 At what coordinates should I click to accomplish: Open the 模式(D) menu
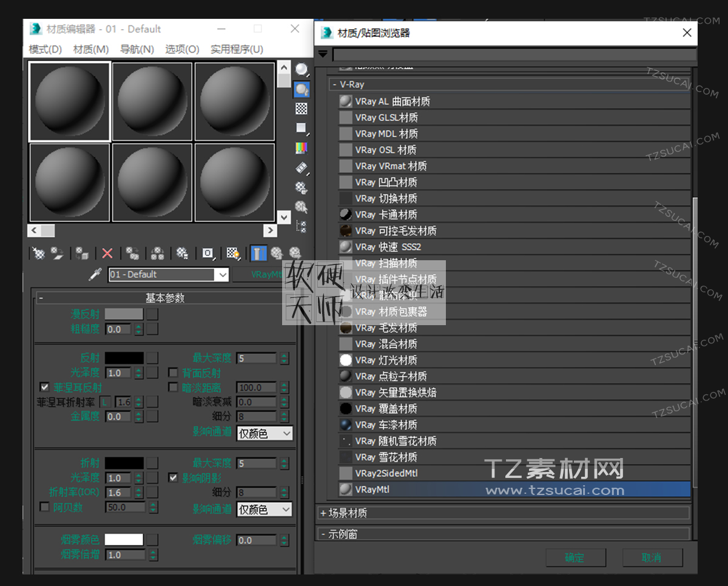coord(45,49)
